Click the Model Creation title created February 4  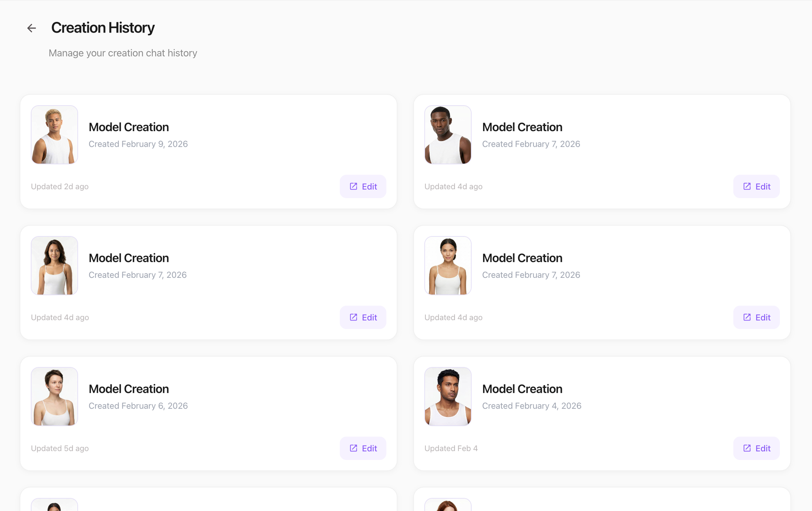(x=522, y=389)
